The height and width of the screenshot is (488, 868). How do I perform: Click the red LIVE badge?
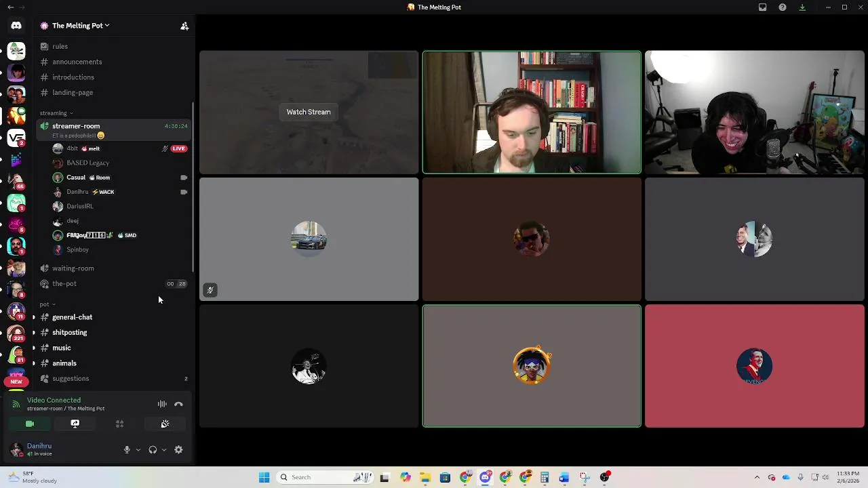(179, 148)
